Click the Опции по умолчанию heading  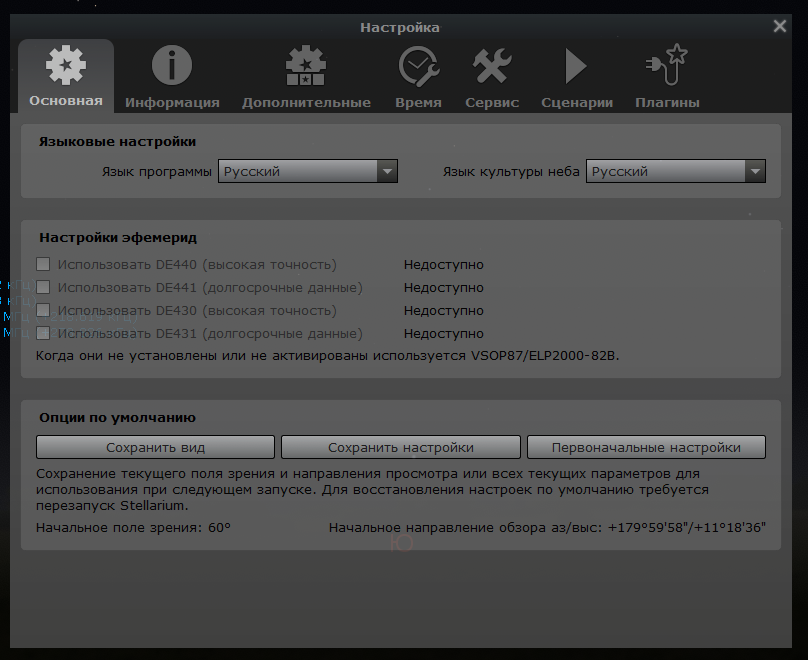coord(117,417)
